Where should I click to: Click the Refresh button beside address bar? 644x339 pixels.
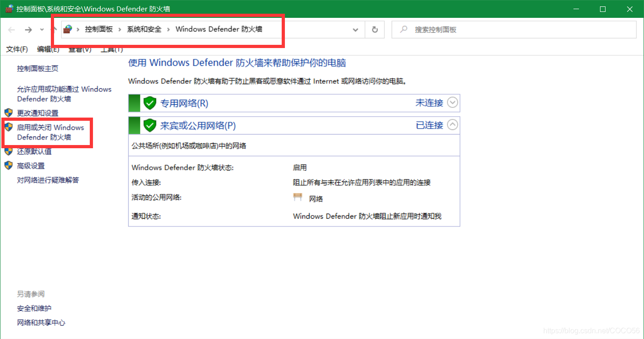[x=375, y=30]
